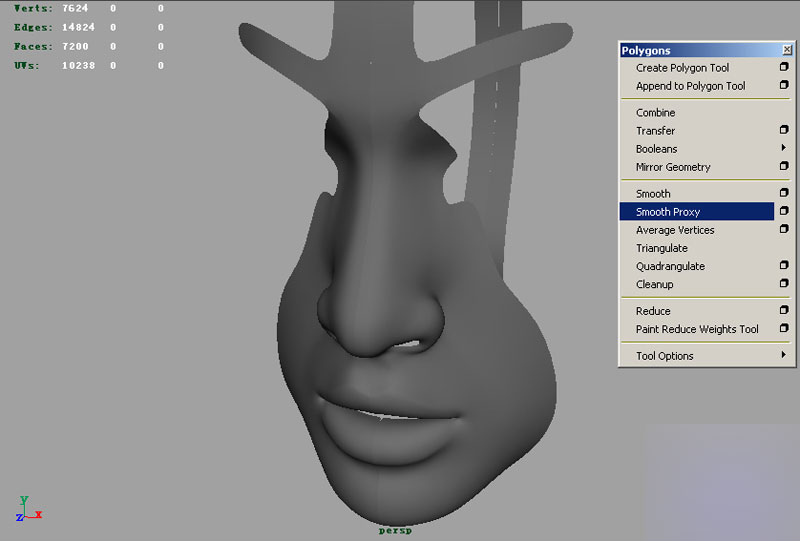Open Average Vertices options box
This screenshot has height=541, width=800.
tap(784, 229)
